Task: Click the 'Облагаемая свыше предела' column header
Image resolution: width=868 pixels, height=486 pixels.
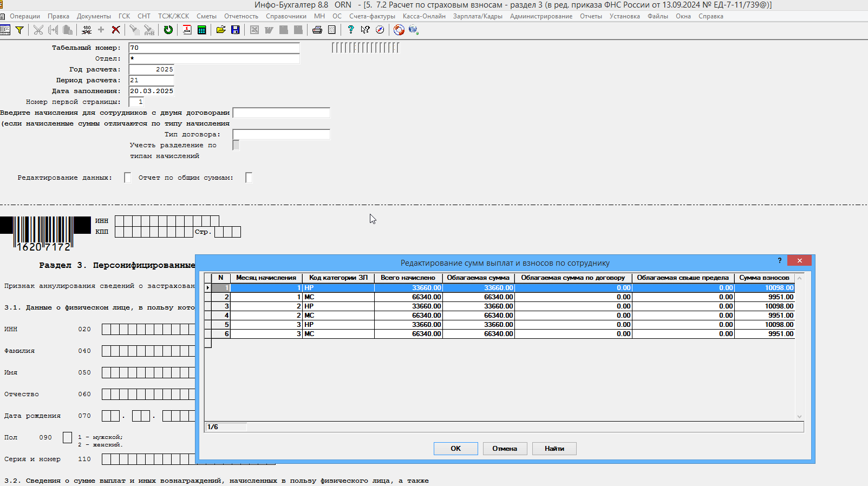Action: tap(683, 278)
